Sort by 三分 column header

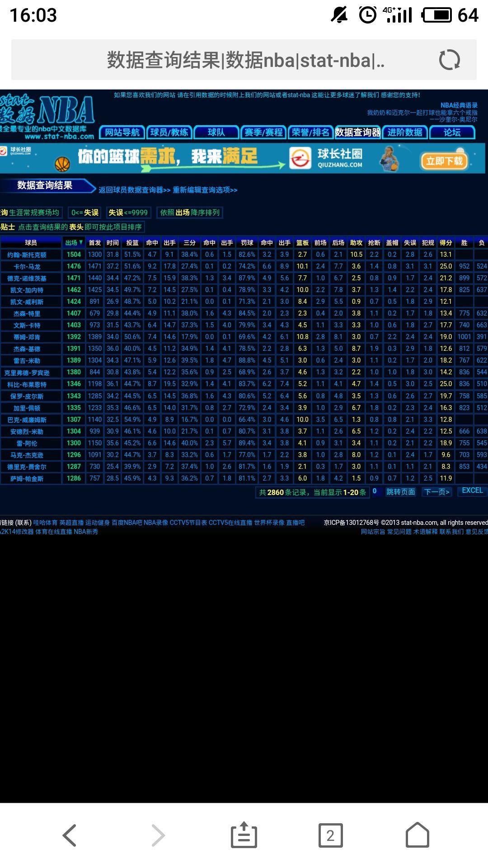(190, 243)
